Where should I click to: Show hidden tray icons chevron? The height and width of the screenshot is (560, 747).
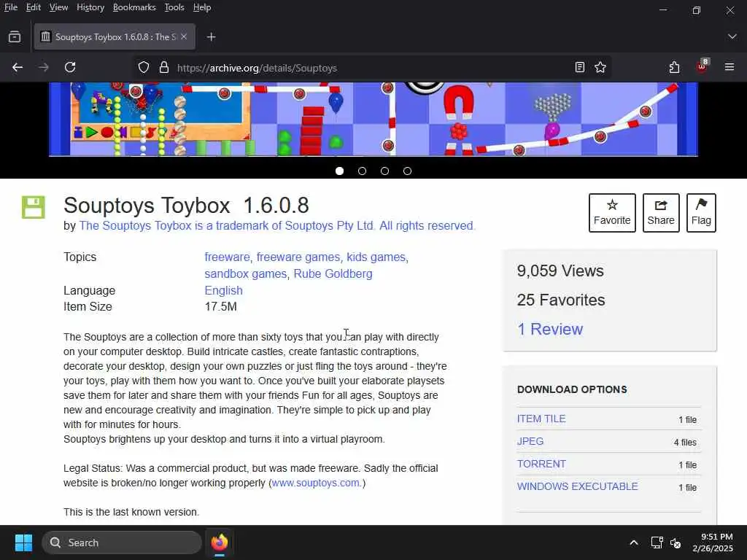click(634, 542)
